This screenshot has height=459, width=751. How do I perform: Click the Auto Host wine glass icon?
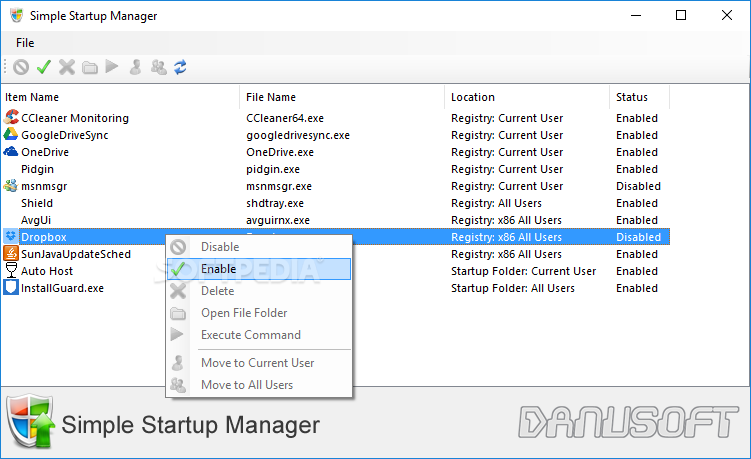tap(11, 270)
